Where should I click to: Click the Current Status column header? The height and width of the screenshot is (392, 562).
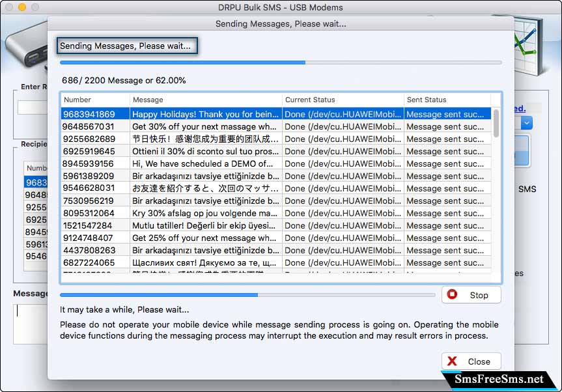pos(343,100)
